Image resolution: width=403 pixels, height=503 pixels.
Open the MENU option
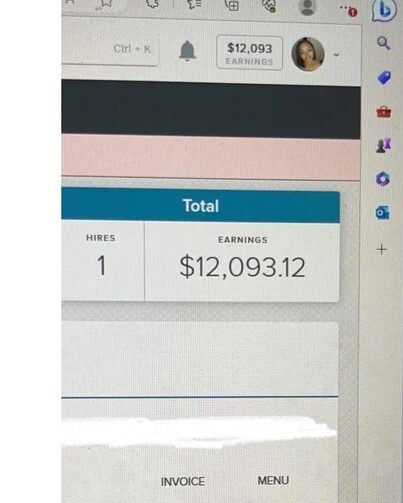point(273,480)
